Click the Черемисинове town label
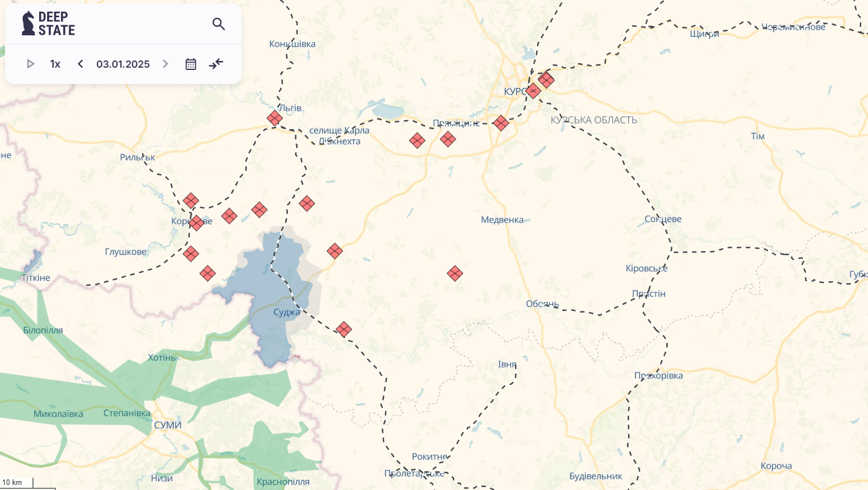The height and width of the screenshot is (490, 868). (794, 27)
